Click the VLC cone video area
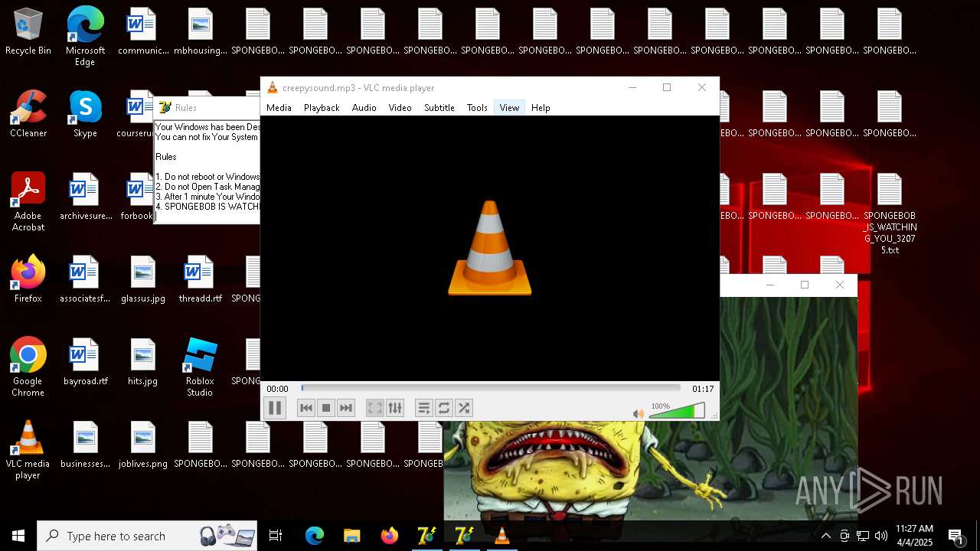 (490, 248)
